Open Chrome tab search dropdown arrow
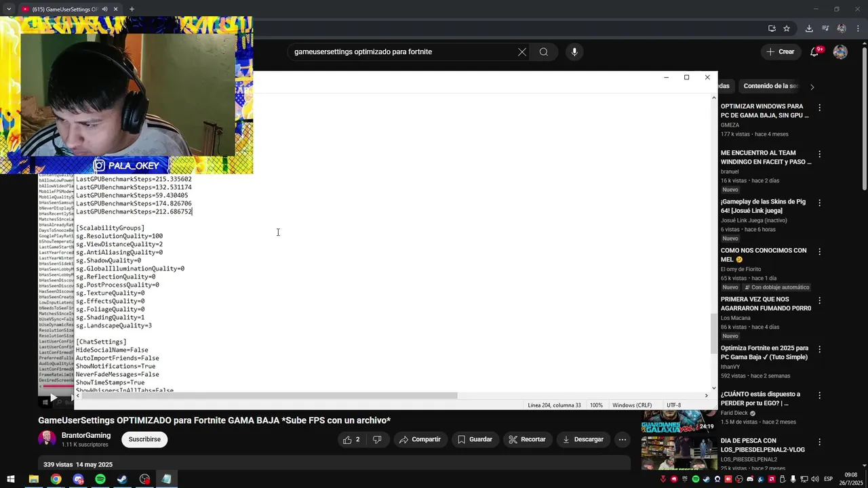The image size is (868, 488). coord(9,9)
